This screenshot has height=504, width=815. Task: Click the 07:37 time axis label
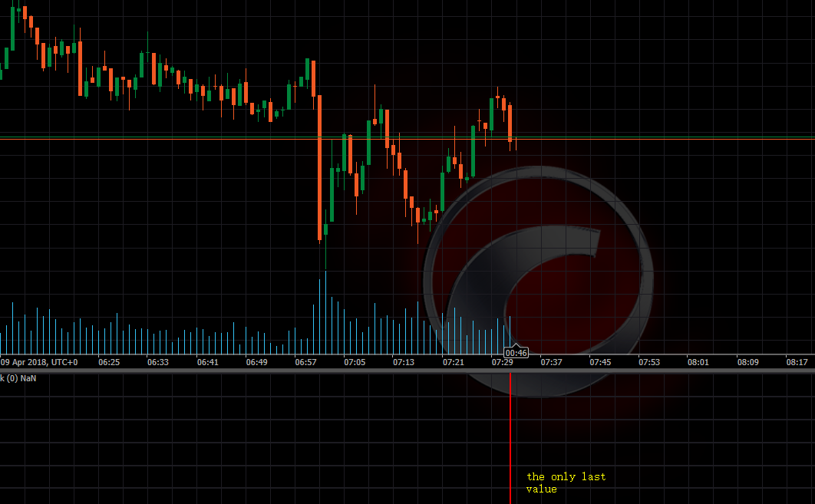coord(551,362)
